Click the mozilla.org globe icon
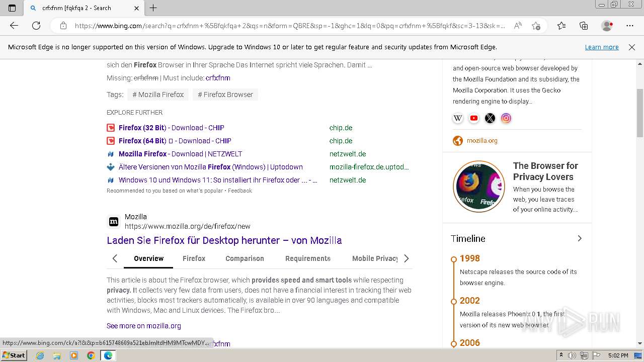Viewport: 644px width, 362px height. (x=458, y=141)
